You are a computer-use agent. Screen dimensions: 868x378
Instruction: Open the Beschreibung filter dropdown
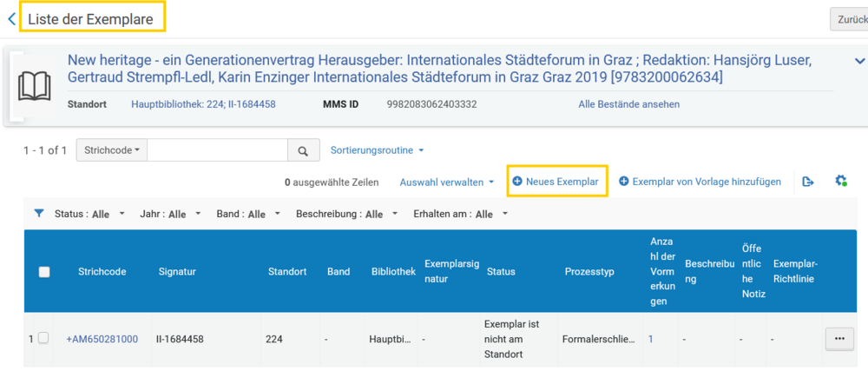[347, 214]
